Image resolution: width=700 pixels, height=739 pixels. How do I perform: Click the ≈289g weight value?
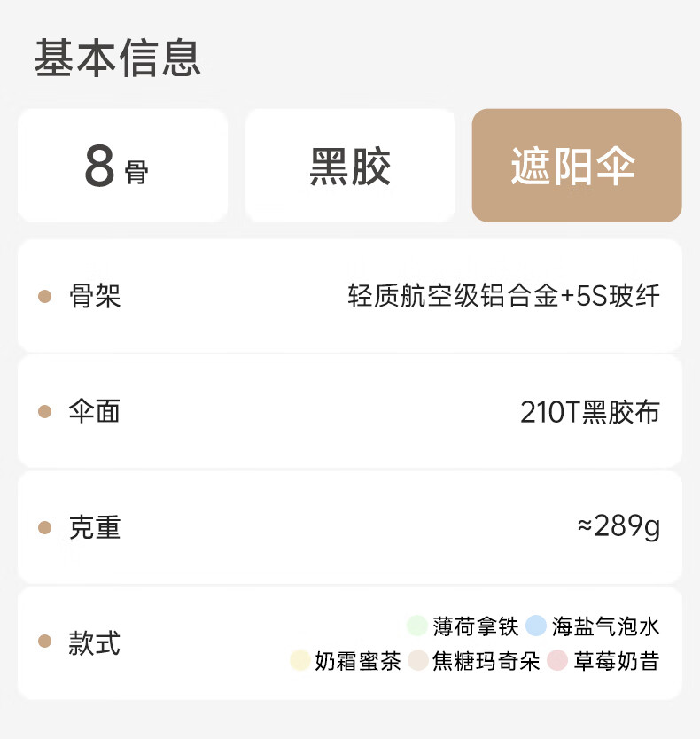point(618,527)
